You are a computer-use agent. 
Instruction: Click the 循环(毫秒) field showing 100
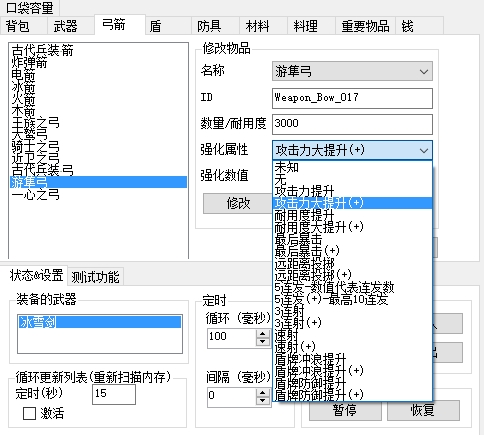click(x=231, y=338)
